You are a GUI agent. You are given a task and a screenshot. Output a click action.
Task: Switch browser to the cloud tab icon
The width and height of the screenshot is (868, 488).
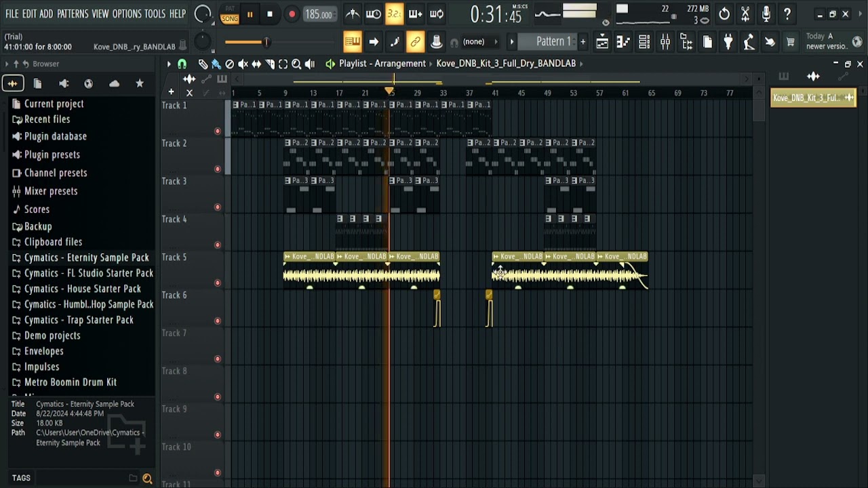click(x=114, y=83)
